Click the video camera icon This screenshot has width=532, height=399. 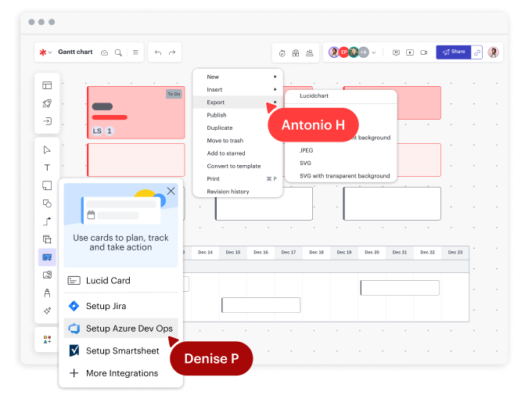click(423, 52)
